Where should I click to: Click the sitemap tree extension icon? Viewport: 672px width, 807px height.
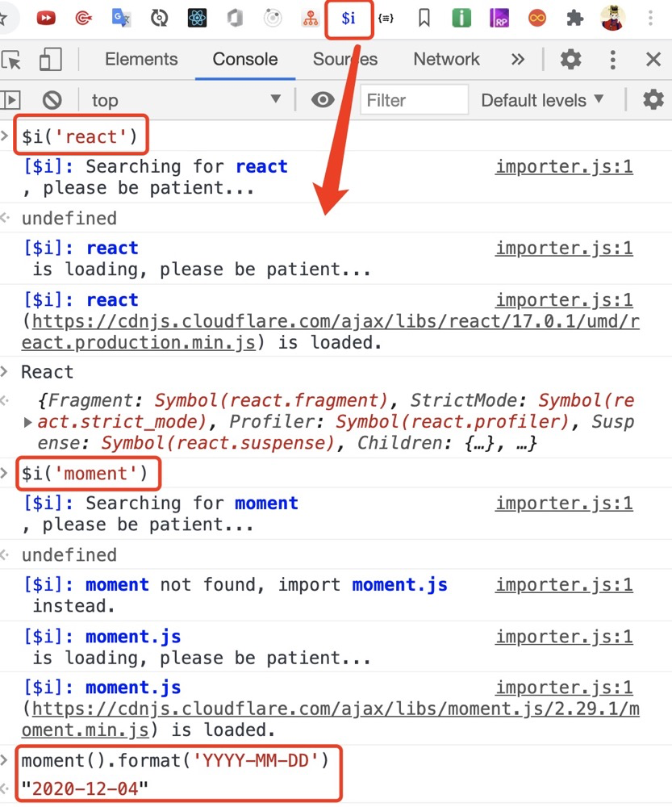311,18
